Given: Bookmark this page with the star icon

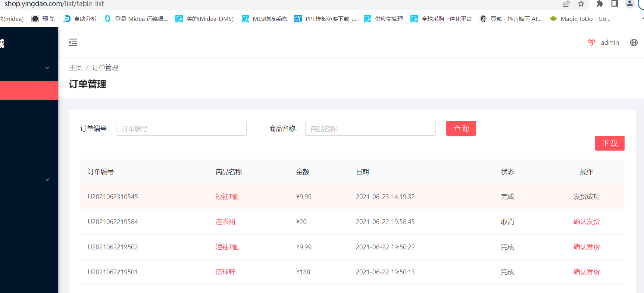Looking at the screenshot, I should (x=581, y=4).
